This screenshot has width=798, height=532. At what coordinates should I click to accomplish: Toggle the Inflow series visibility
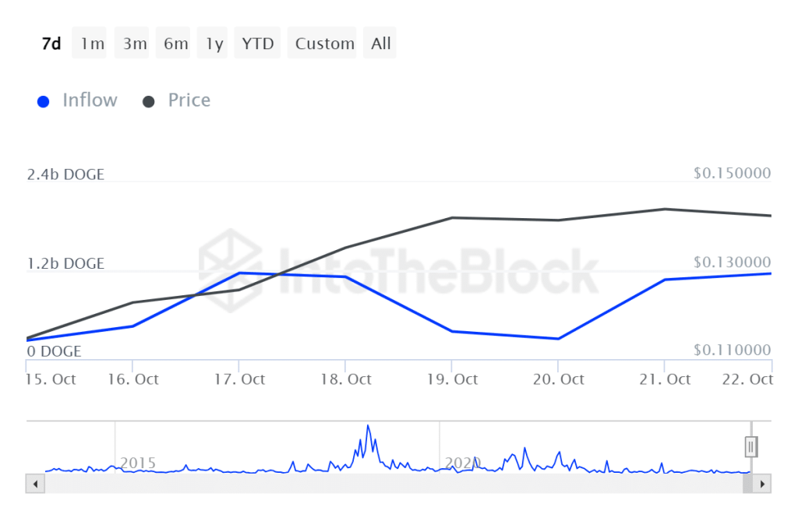pos(77,100)
